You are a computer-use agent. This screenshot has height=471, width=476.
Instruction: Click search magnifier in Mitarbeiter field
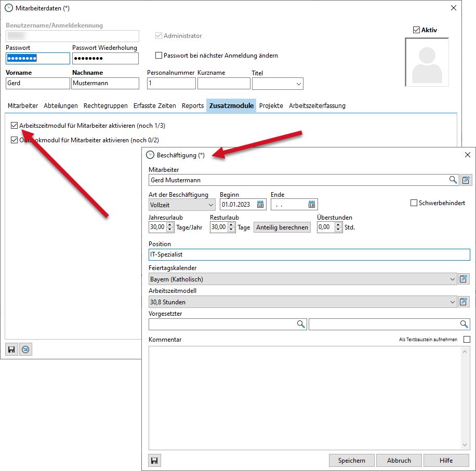click(453, 180)
